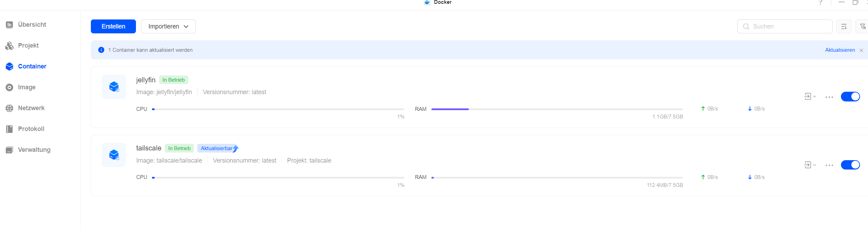Open terminal dropdown for tailscale container
Viewport: 868px width, 230px height.
pos(810,165)
